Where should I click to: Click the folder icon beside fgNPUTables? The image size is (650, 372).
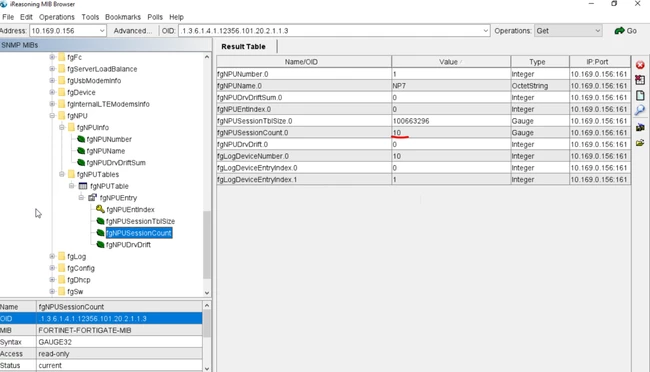(x=71, y=174)
